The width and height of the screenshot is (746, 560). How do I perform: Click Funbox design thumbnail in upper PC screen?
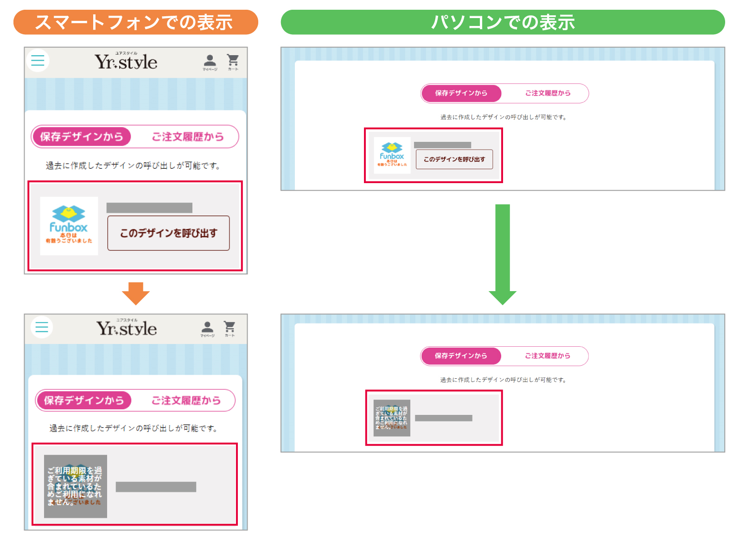point(392,155)
